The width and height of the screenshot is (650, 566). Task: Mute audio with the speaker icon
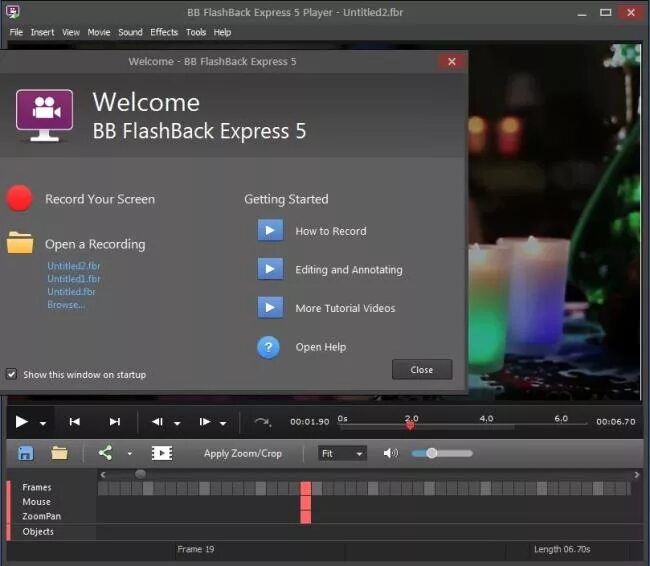coord(390,453)
